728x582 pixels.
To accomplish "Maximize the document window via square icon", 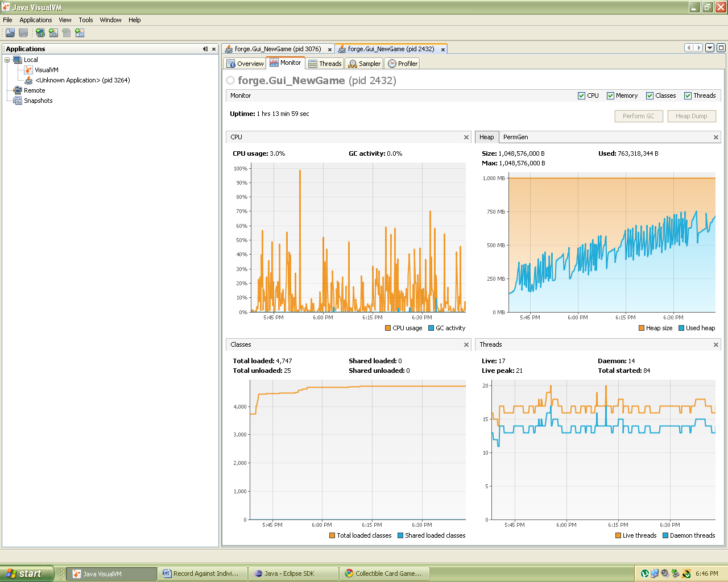I will tap(721, 48).
